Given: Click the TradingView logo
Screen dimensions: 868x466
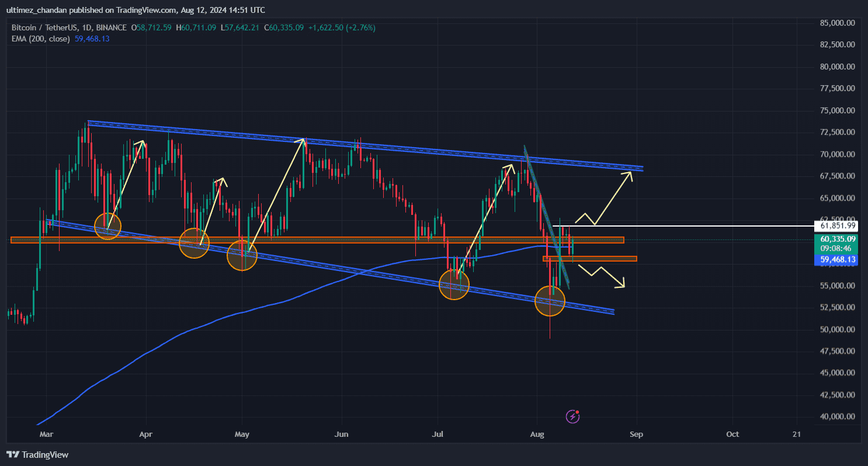Looking at the screenshot, I should click(x=37, y=454).
